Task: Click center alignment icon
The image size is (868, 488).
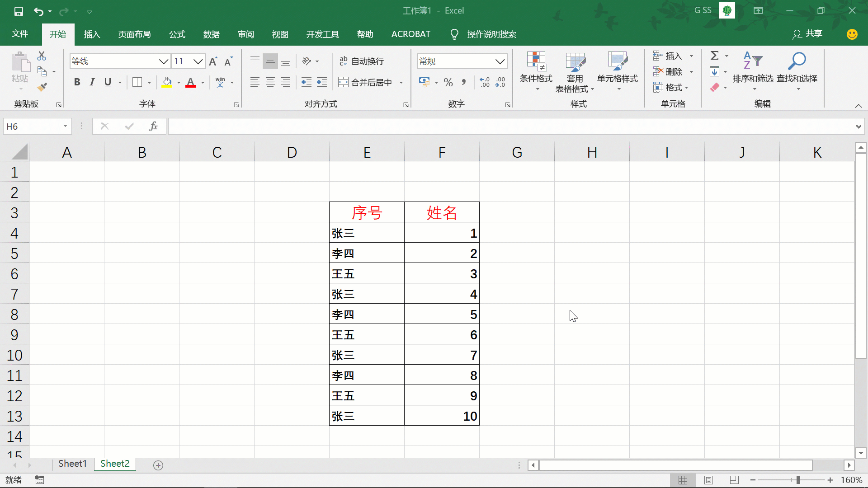Action: (270, 82)
